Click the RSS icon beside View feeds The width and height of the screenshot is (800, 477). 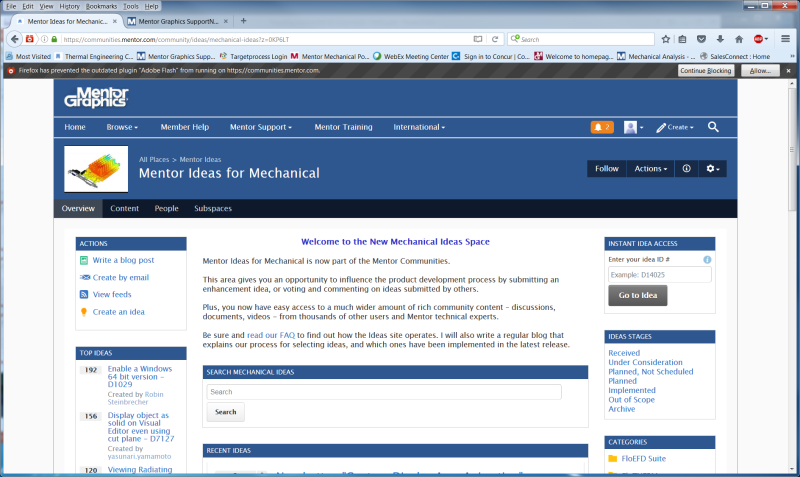click(x=84, y=294)
